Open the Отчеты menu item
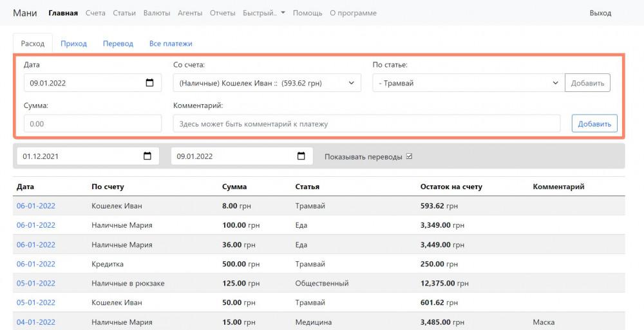This screenshot has width=644, height=330. pyautogui.click(x=223, y=13)
